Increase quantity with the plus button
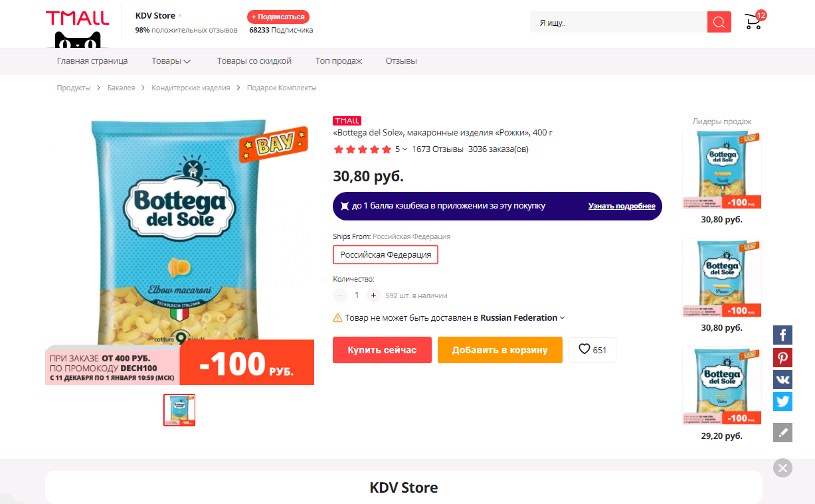Screen dimensions: 815x504 tap(373, 295)
